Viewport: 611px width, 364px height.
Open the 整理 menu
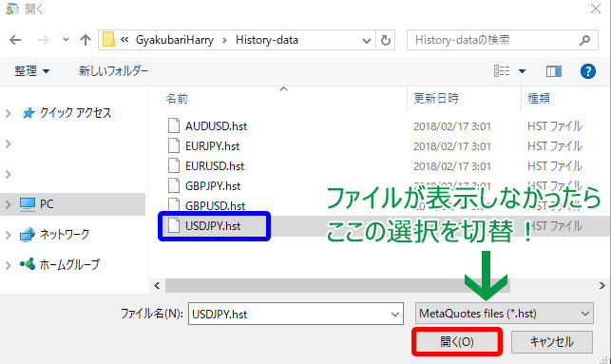point(32,71)
